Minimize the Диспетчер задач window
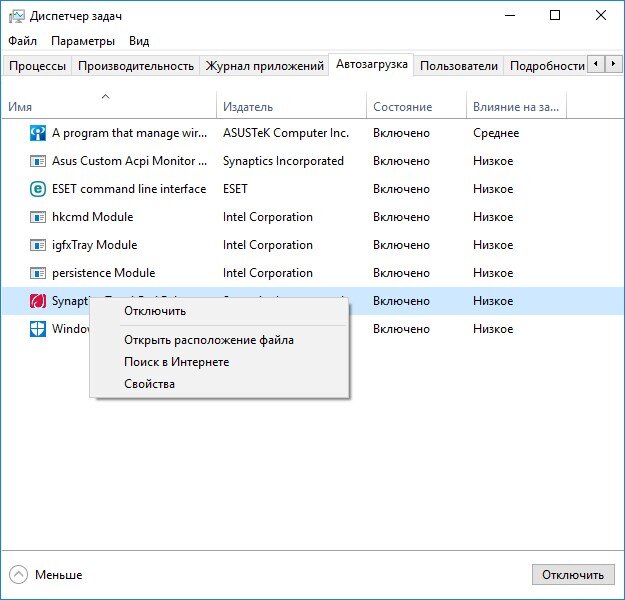 pos(510,16)
